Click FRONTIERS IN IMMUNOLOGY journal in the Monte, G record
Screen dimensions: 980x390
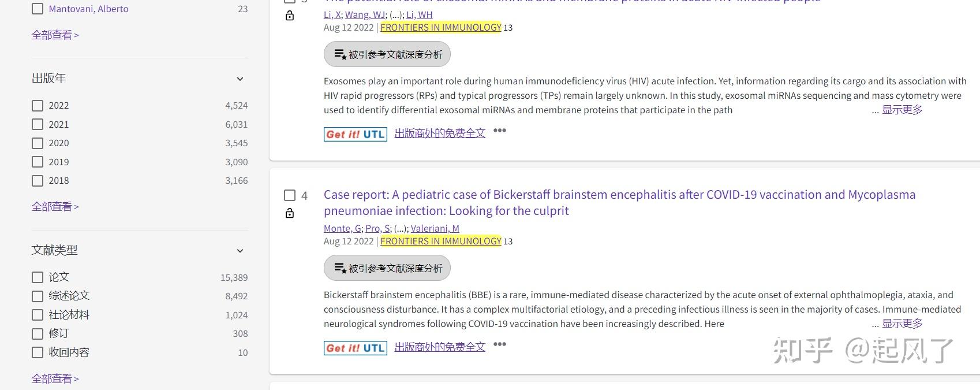441,241
